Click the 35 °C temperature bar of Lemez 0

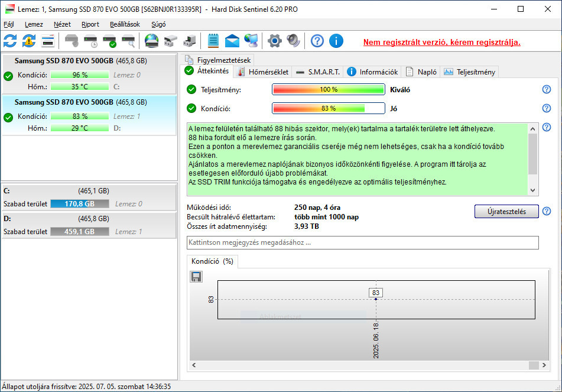(x=80, y=86)
